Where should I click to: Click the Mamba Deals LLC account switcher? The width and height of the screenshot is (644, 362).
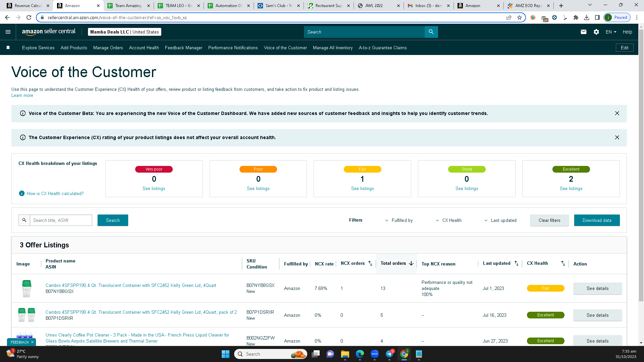(x=124, y=32)
